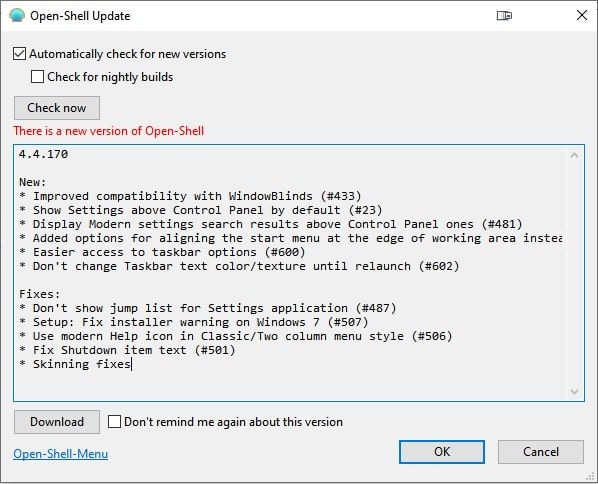The width and height of the screenshot is (598, 484).
Task: Click the scroll up arrow in changelog
Action: click(574, 155)
